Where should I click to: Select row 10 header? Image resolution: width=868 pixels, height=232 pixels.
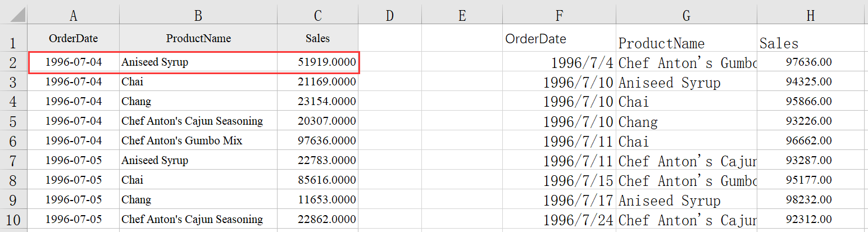point(13,219)
